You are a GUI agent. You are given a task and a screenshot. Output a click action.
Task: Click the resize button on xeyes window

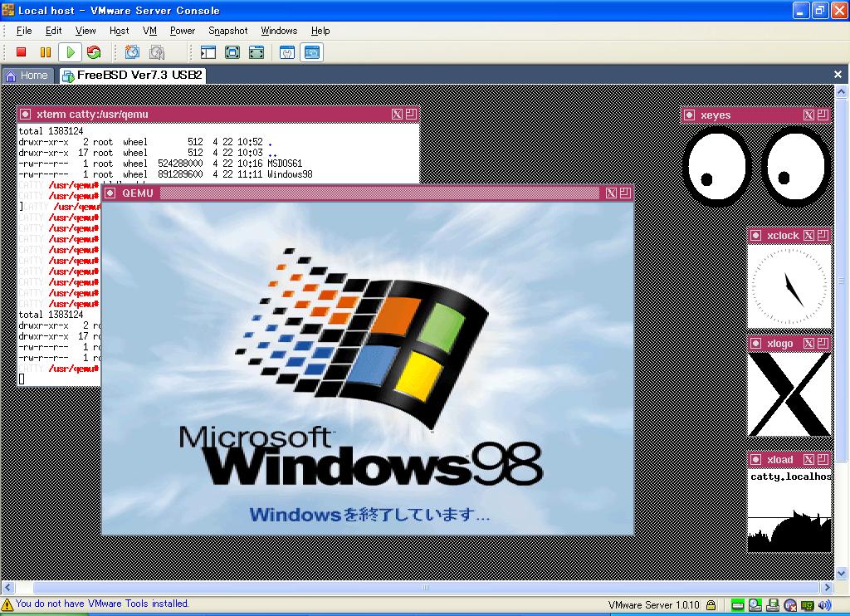[823, 115]
